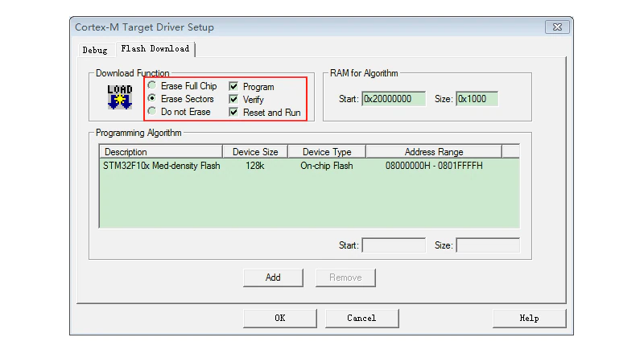The width and height of the screenshot is (644, 362).
Task: Switch to the Debug tab
Action: [95, 50]
